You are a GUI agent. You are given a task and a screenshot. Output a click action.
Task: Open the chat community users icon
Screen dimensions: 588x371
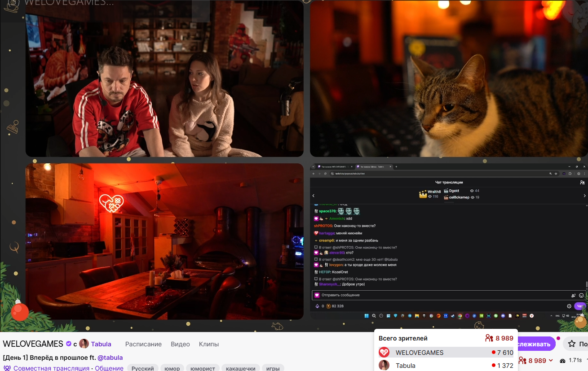(x=582, y=183)
